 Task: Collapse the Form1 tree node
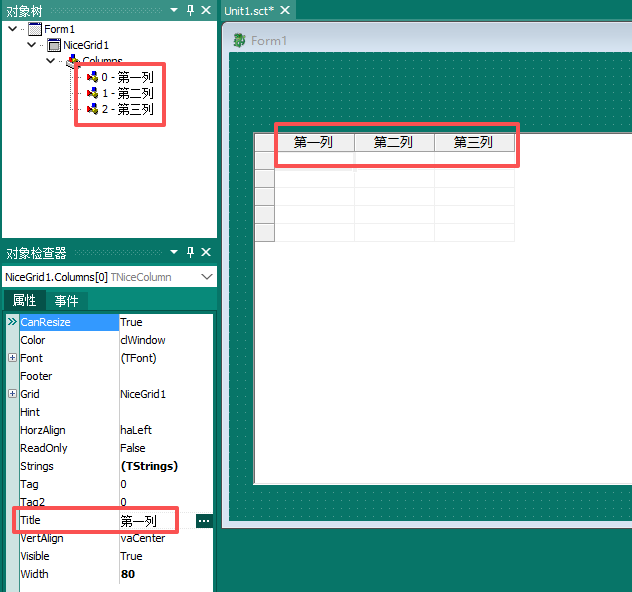point(12,29)
